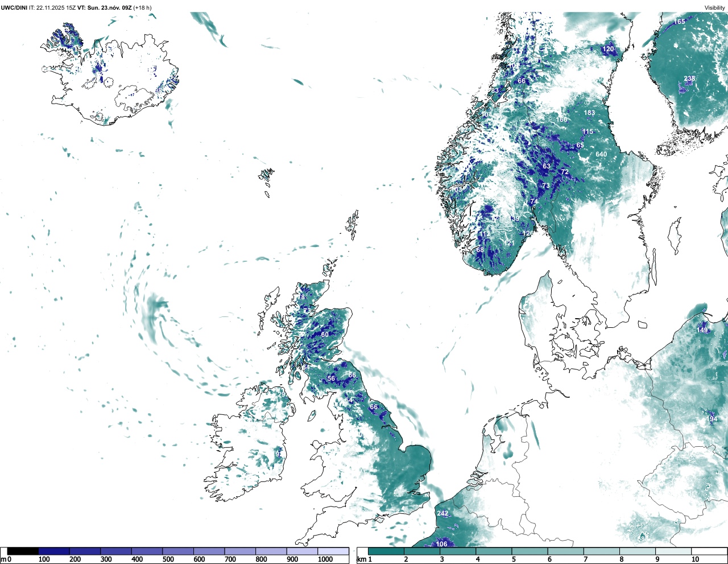Click the '500' label on meter scale
The width and height of the screenshot is (728, 564).
[168, 559]
